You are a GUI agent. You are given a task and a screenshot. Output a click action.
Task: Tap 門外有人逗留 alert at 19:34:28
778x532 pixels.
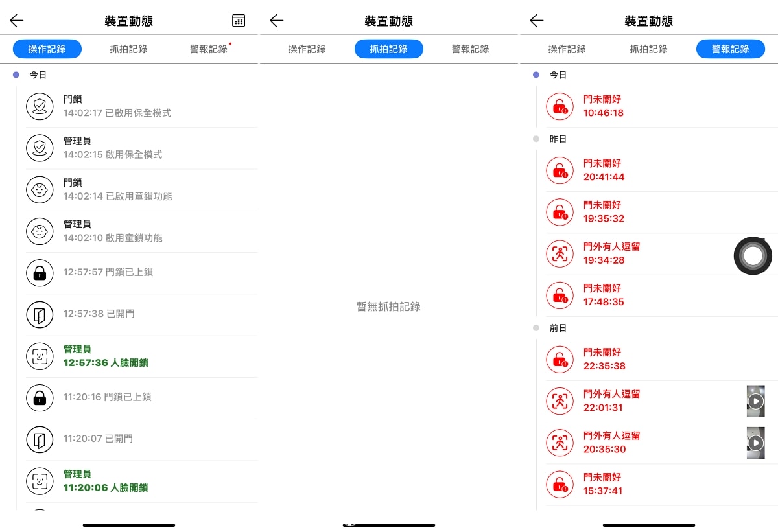point(611,254)
